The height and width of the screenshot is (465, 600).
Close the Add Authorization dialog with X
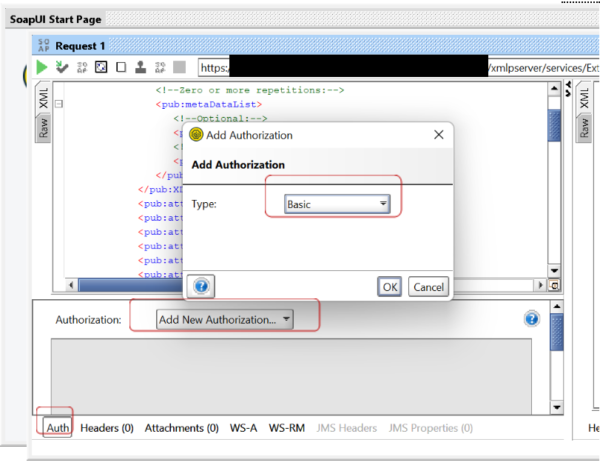coord(439,135)
